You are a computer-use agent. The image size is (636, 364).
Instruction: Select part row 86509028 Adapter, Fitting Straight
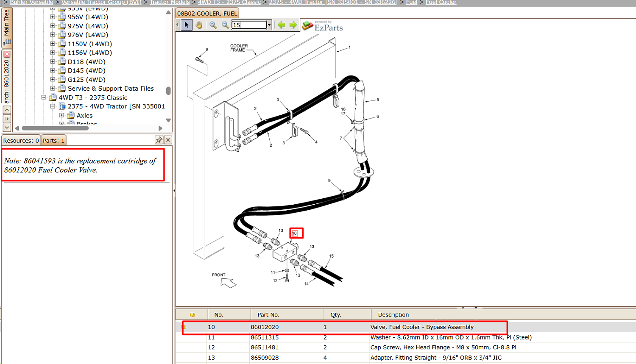406,358
